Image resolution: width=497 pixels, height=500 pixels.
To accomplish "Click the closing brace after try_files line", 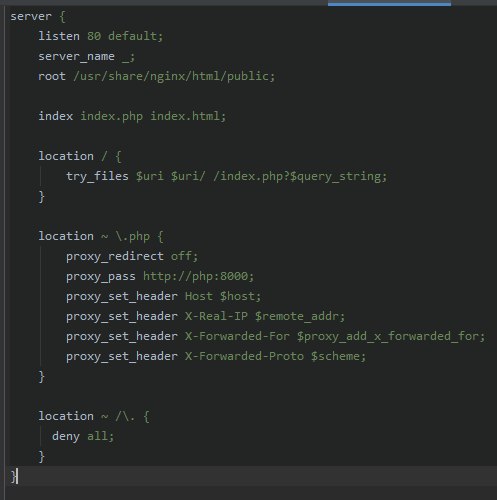I will (x=41, y=196).
